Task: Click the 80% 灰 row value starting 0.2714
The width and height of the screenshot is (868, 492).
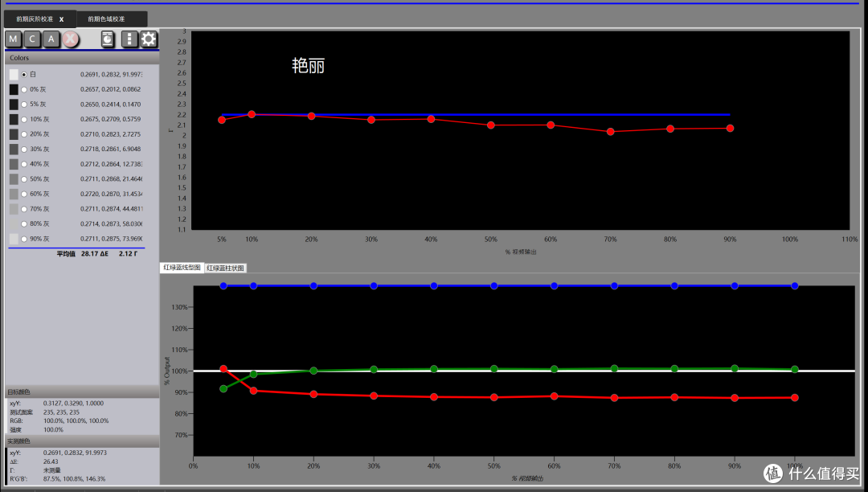Action: point(111,223)
